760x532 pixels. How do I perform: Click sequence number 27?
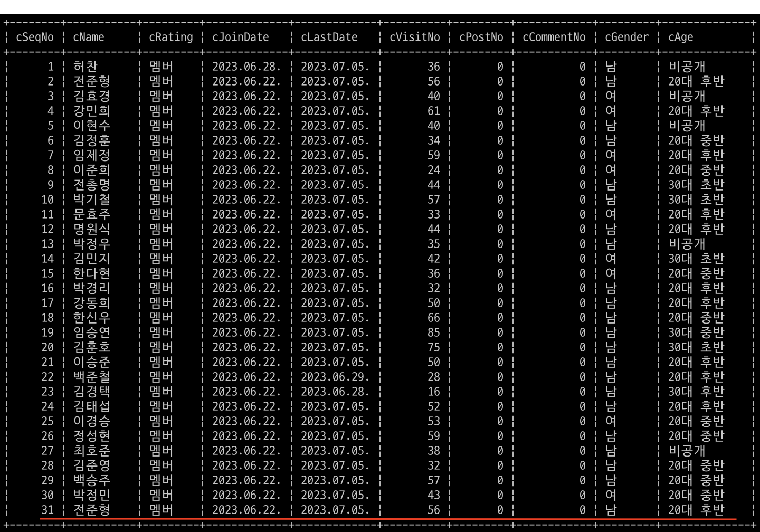47,451
